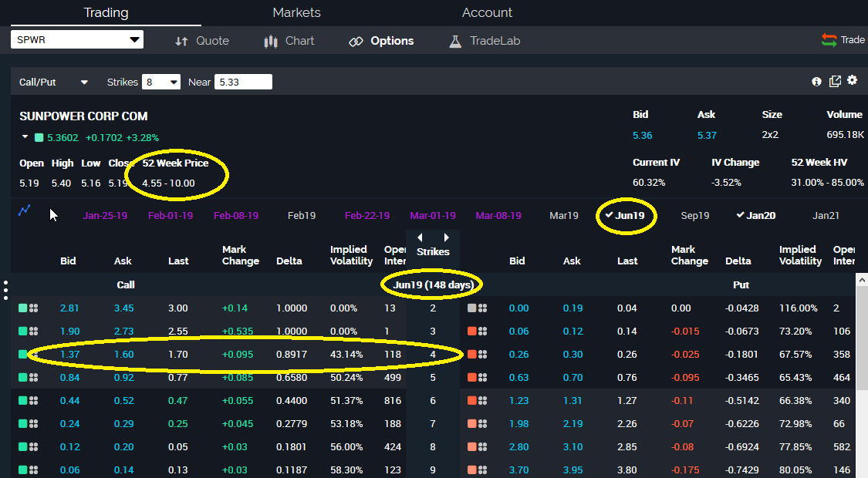Click the red square for put strike 5
This screenshot has height=478, width=868.
point(471,377)
